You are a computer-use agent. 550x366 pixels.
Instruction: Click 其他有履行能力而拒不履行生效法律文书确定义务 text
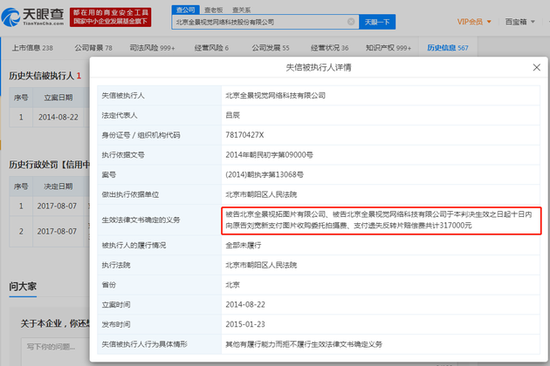pyautogui.click(x=304, y=344)
